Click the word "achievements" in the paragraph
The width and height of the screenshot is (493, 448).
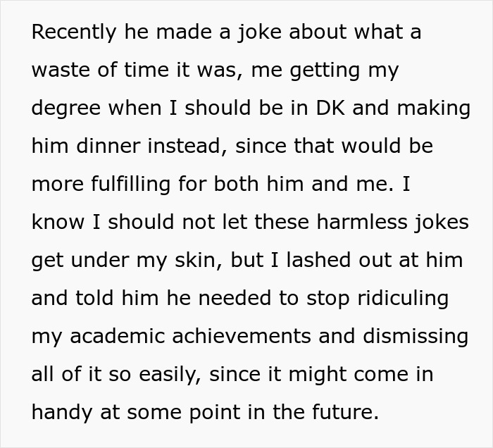coord(242,336)
